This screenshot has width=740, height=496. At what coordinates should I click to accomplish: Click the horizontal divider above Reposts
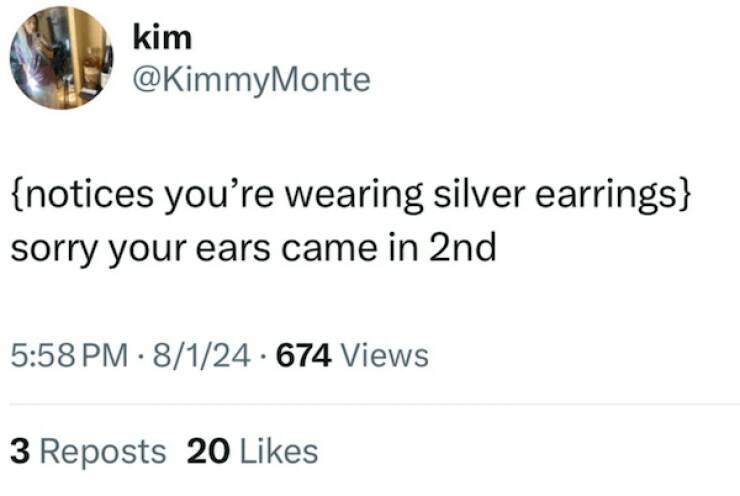(x=375, y=404)
